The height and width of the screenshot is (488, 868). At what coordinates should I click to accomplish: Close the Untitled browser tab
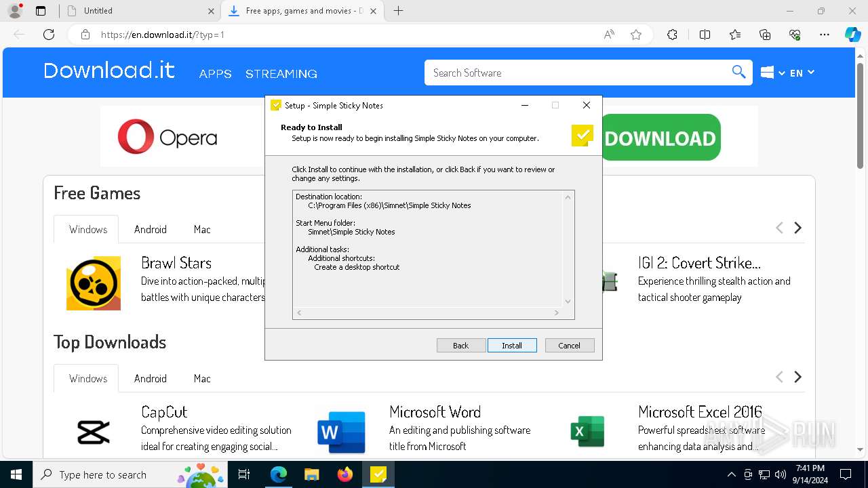pyautogui.click(x=211, y=11)
